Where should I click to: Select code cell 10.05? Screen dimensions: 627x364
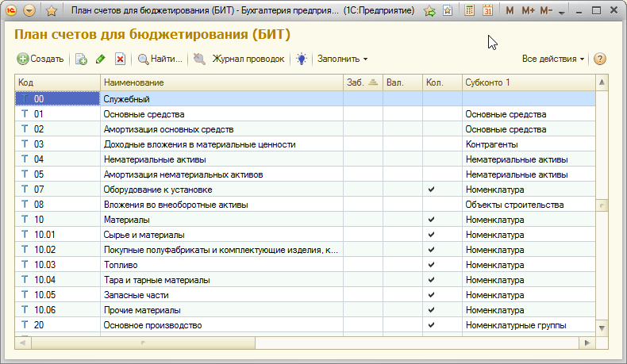pyautogui.click(x=58, y=295)
